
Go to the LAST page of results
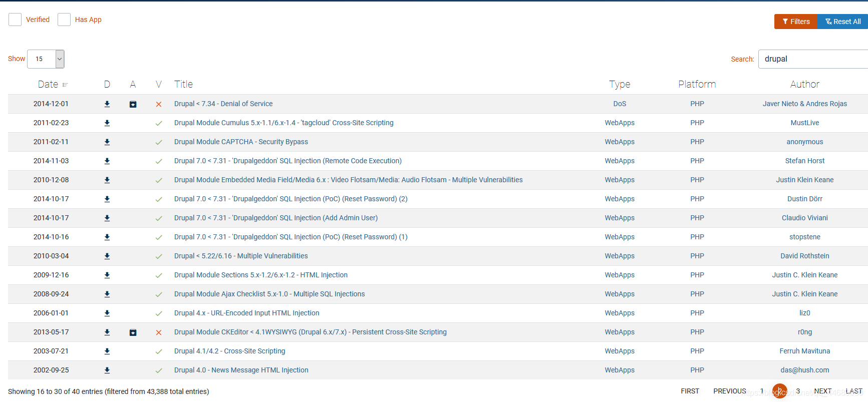click(854, 391)
